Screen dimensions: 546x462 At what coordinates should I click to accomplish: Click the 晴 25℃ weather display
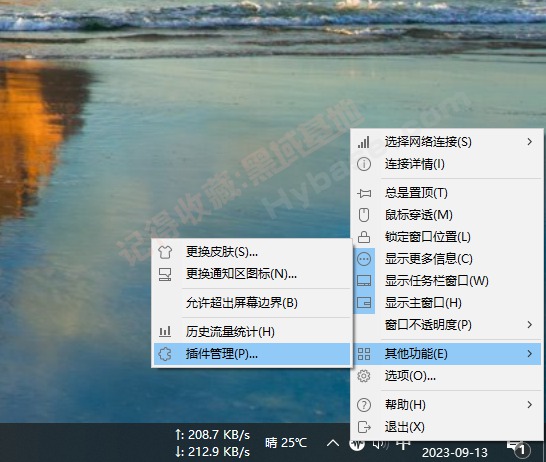286,443
